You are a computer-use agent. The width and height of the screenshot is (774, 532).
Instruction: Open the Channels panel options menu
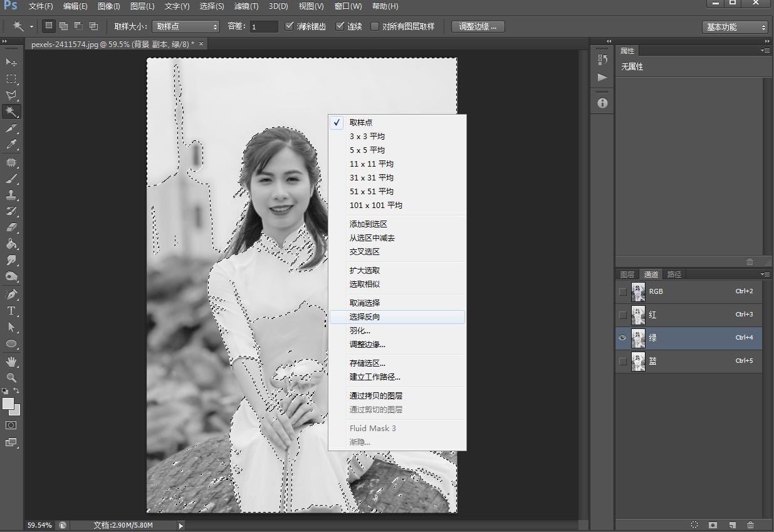[765, 274]
